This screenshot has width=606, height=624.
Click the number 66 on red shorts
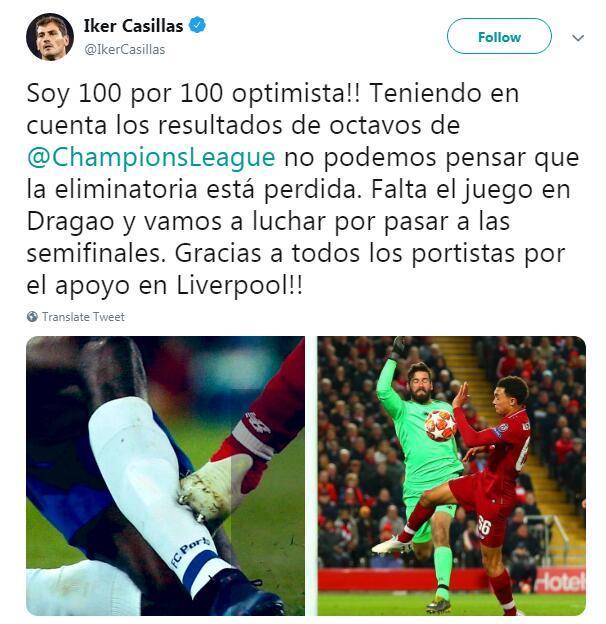click(484, 526)
